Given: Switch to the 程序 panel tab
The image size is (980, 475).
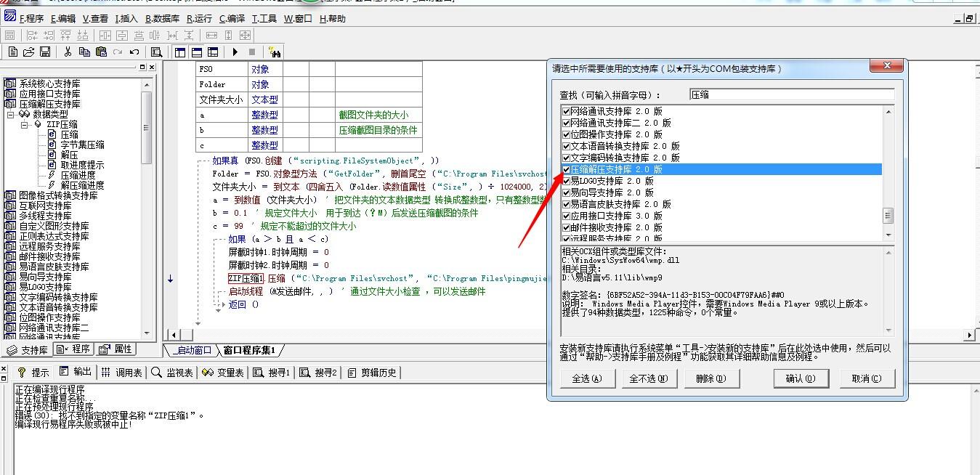Looking at the screenshot, I should coord(74,349).
